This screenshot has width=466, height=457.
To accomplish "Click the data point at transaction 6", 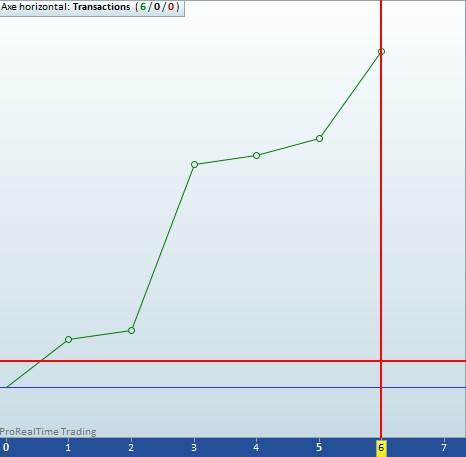I will coord(381,51).
